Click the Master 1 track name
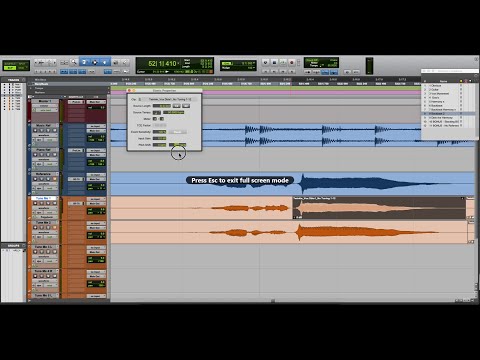Screen dimensions: 480x360 pyautogui.click(x=45, y=101)
